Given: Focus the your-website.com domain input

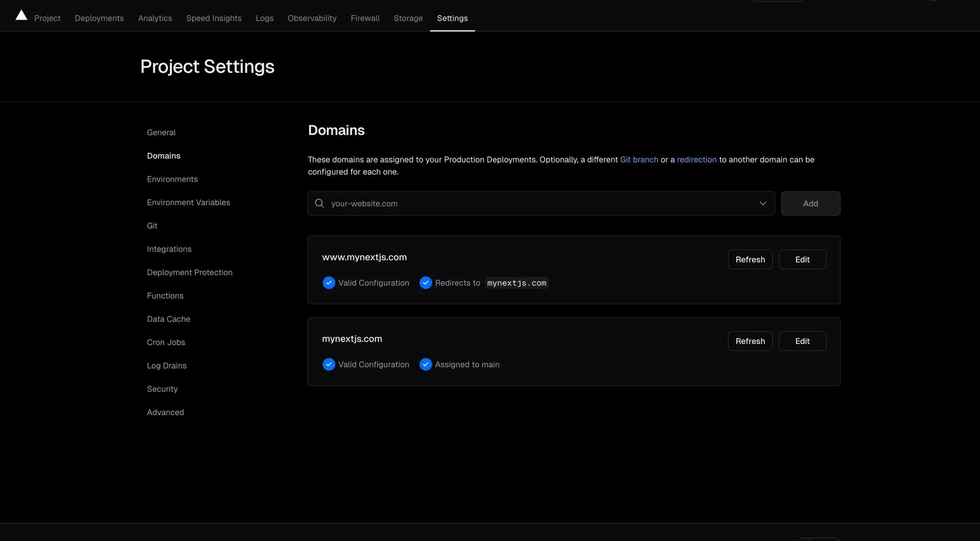Looking at the screenshot, I should pos(541,203).
